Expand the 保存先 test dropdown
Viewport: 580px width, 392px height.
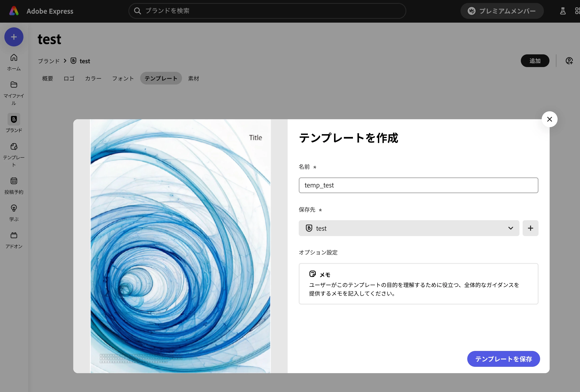(409, 228)
